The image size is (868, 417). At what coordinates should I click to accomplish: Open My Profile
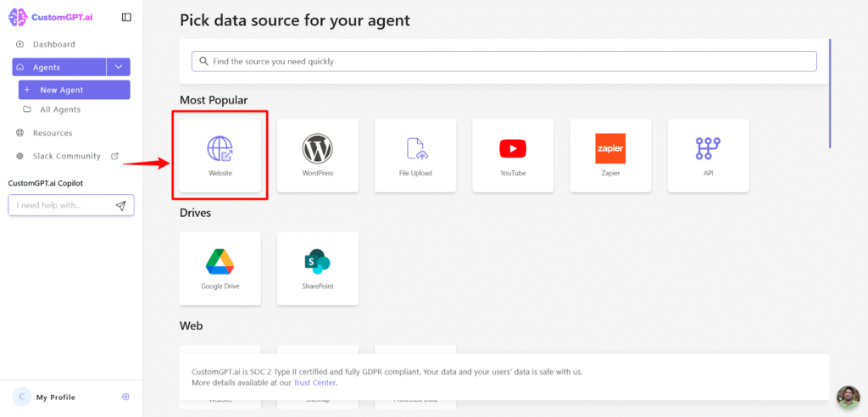[x=55, y=397]
